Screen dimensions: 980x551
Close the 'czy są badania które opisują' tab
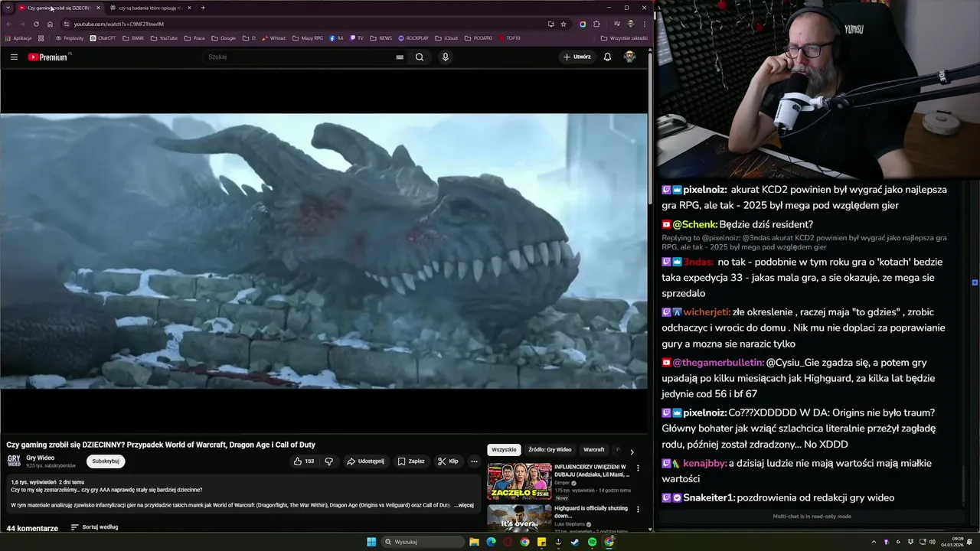(x=189, y=8)
